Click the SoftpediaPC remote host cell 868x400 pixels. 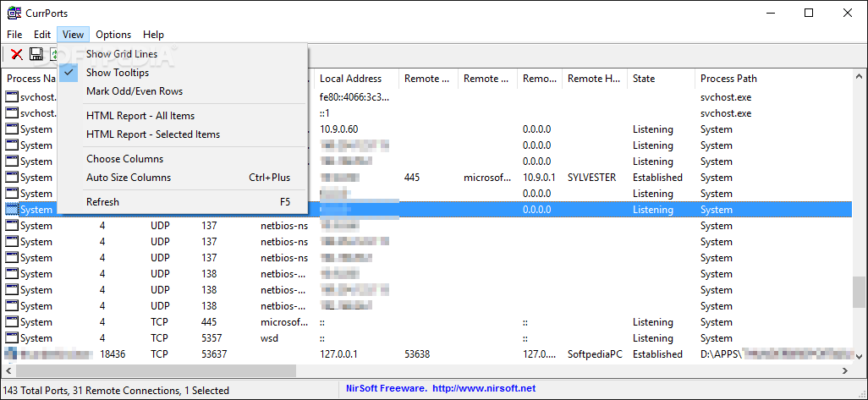tap(595, 354)
